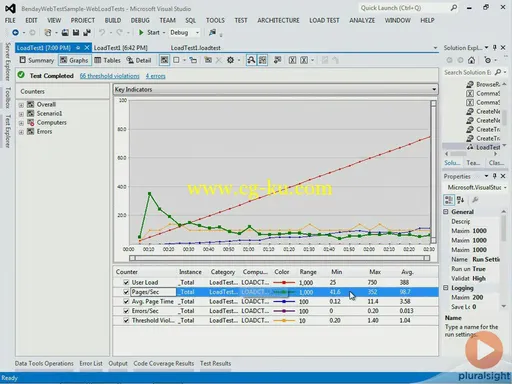
Task: Click the Properties Alphabetical sort icon
Action: pos(461,200)
